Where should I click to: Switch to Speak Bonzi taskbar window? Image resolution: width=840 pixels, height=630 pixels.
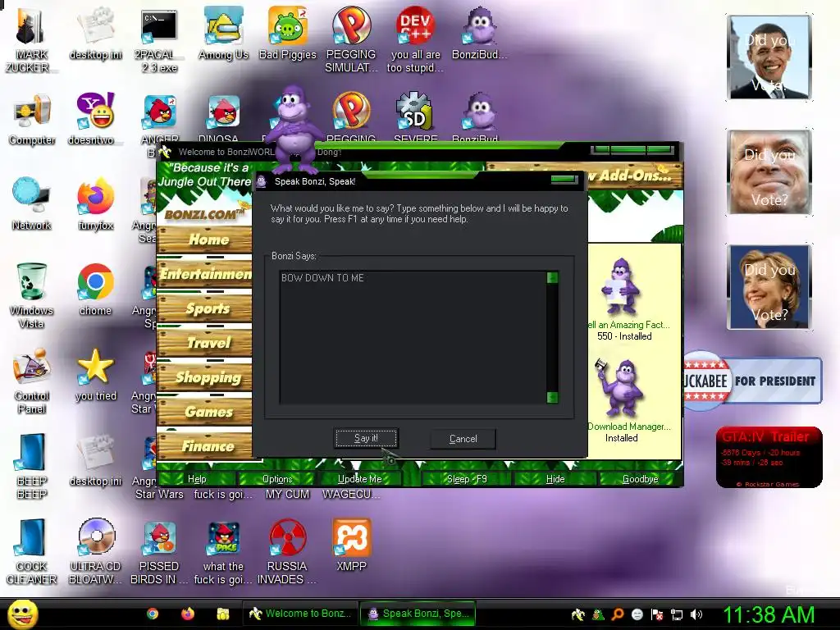(x=418, y=614)
